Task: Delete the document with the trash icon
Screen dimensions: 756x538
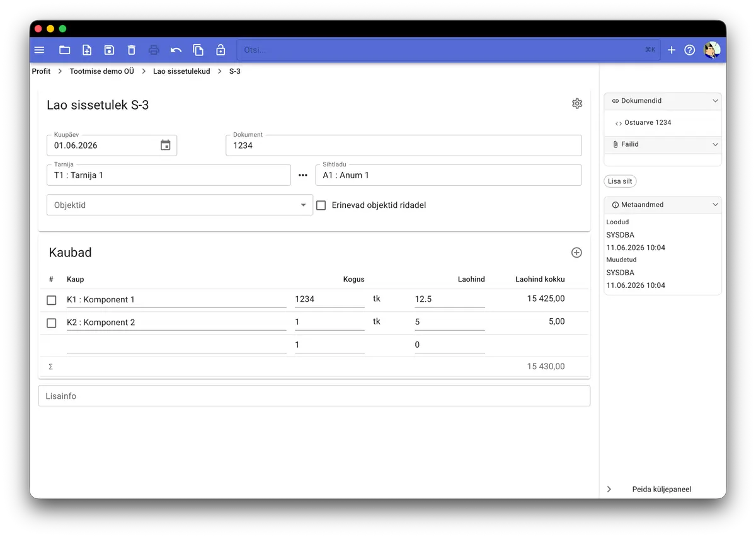Action: (131, 50)
